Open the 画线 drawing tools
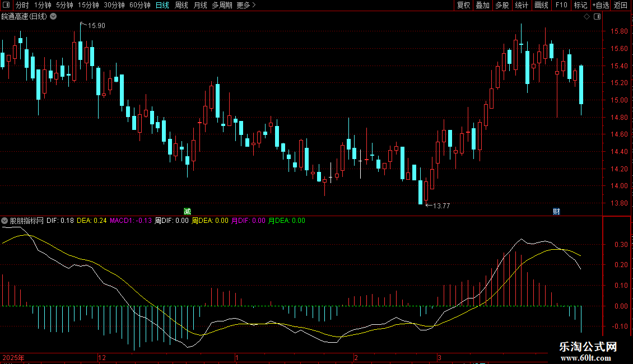633x364 pixels. tap(541, 5)
